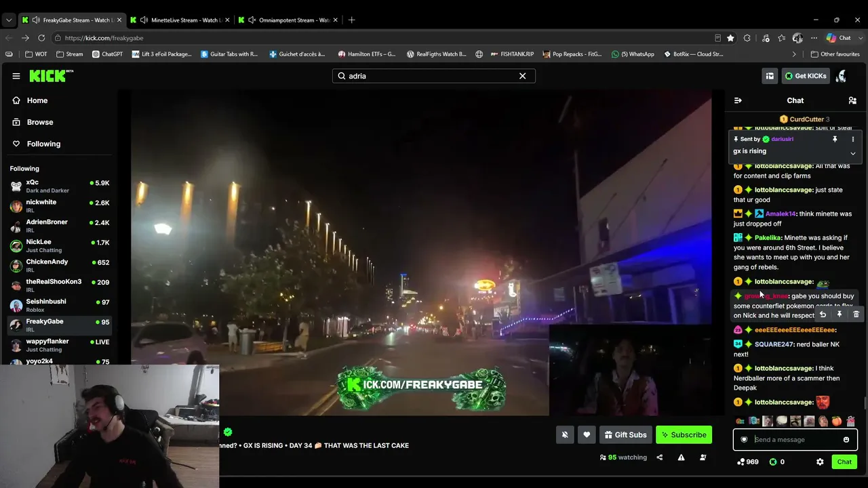Open NickLee's Just Chatting stream
The image size is (868, 488).
click(x=60, y=245)
